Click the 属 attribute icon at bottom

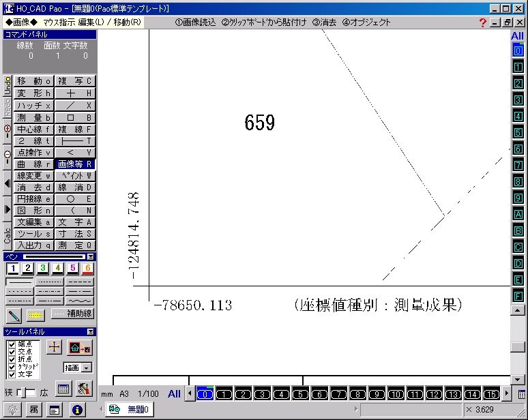pyautogui.click(x=33, y=410)
